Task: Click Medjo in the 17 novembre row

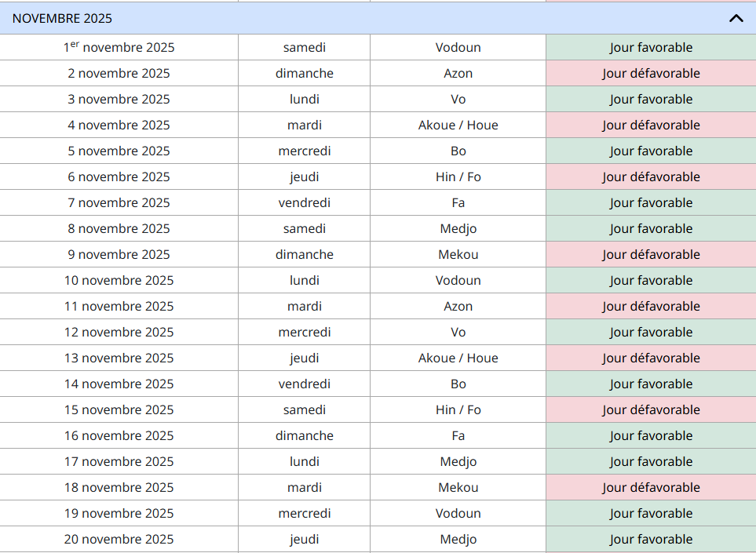Action: [x=458, y=461]
